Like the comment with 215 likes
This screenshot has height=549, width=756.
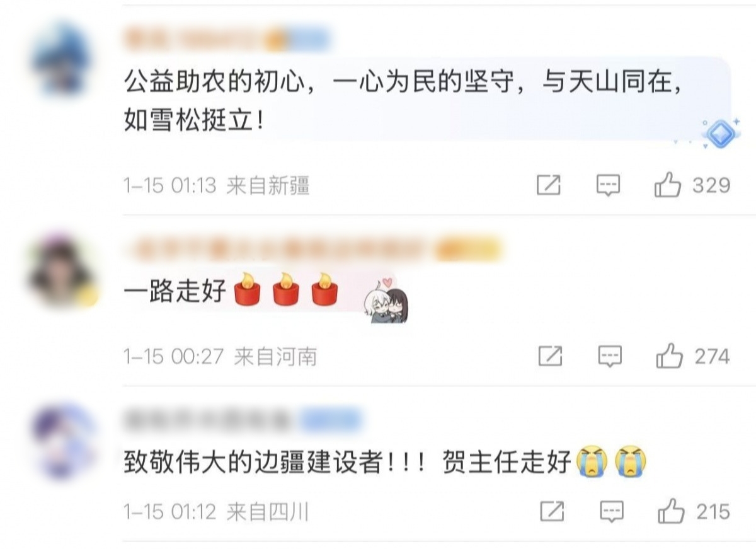[671, 511]
